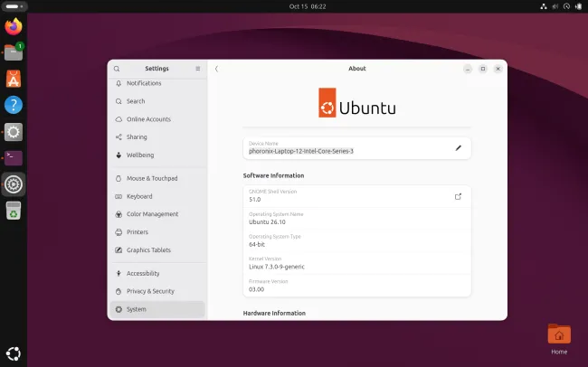Image resolution: width=588 pixels, height=367 pixels.
Task: Click the Printers icon in sidebar
Action: click(119, 232)
